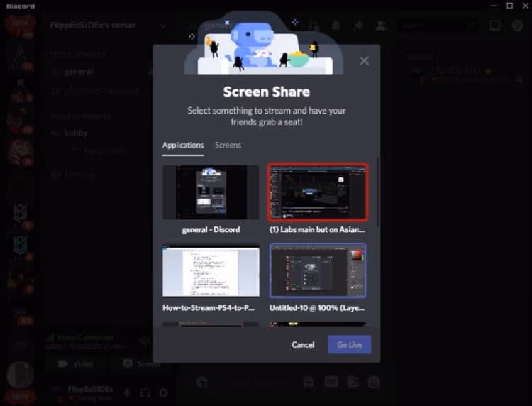Open User Settings gear icon
This screenshot has height=406, width=532.
[163, 392]
